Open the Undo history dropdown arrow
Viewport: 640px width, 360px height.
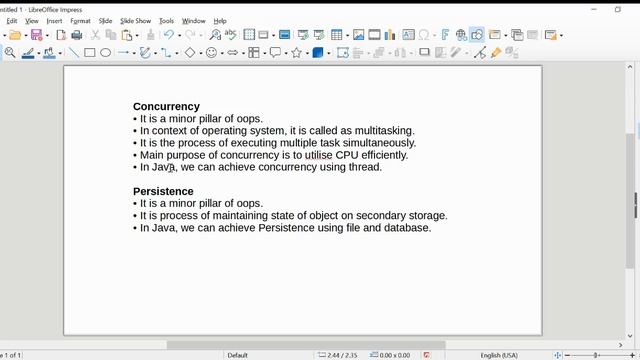click(179, 36)
